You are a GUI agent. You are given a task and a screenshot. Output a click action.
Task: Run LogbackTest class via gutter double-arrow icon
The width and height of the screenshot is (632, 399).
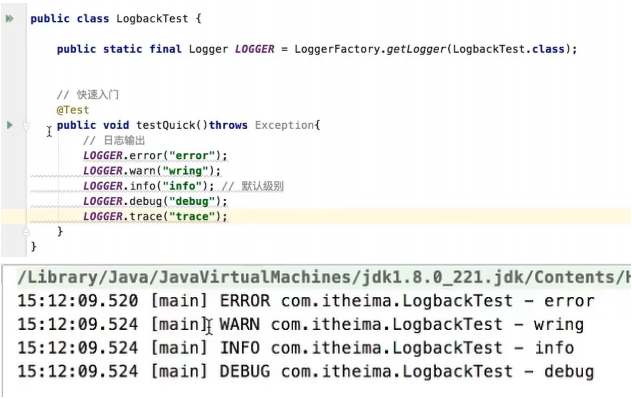tap(9, 19)
